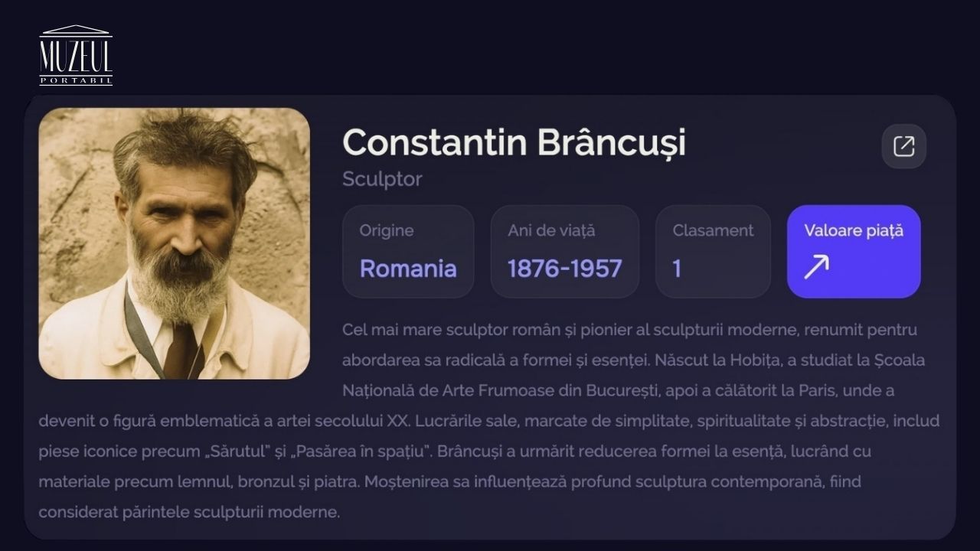
Task: Click the diagonal arrow in Valoare piață
Action: (x=816, y=267)
